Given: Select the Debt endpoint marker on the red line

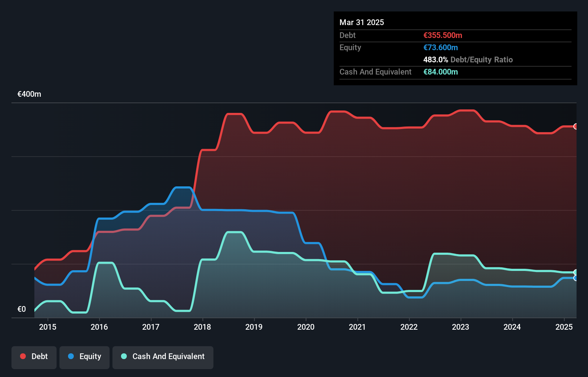Looking at the screenshot, I should point(575,127).
